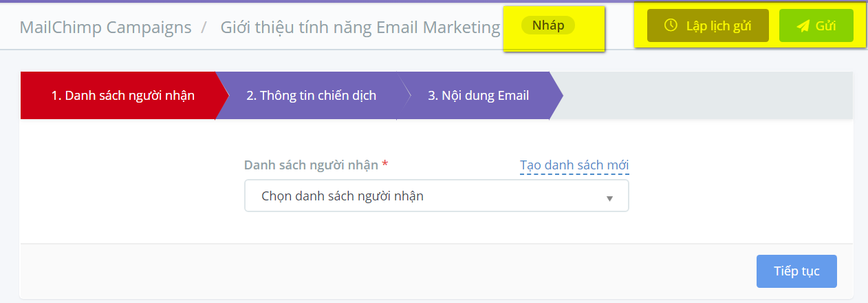Open the Chọn danh sách người nhận dropdown
The width and height of the screenshot is (868, 303).
pyautogui.click(x=437, y=196)
